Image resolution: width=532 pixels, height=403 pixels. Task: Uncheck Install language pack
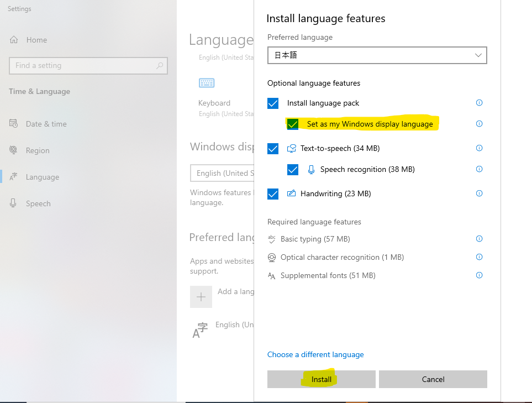(273, 103)
